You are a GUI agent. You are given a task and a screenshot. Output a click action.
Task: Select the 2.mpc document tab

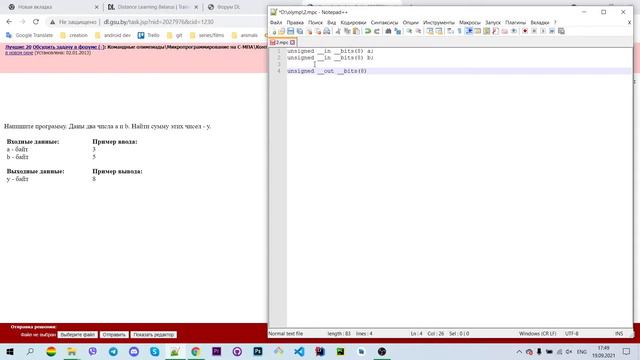(x=282, y=42)
